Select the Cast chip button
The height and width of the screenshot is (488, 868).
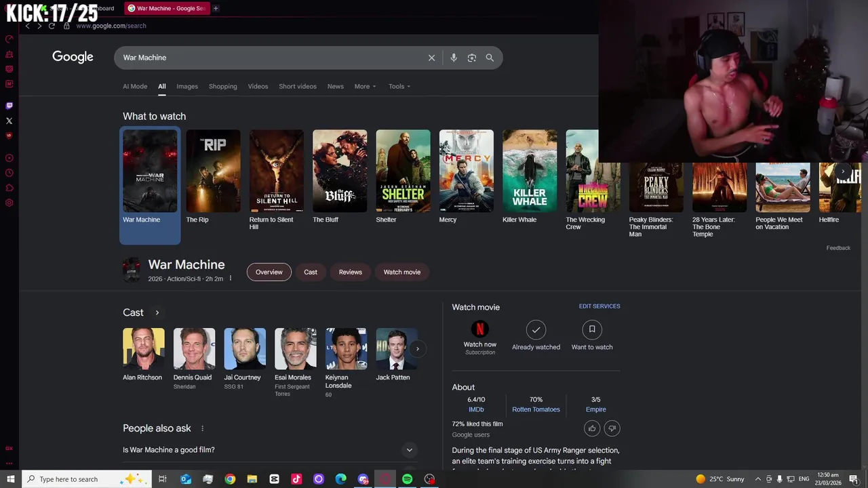[311, 272]
